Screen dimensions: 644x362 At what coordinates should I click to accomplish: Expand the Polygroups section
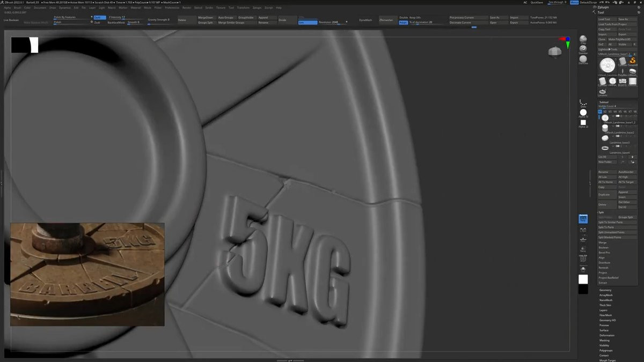(x=606, y=350)
